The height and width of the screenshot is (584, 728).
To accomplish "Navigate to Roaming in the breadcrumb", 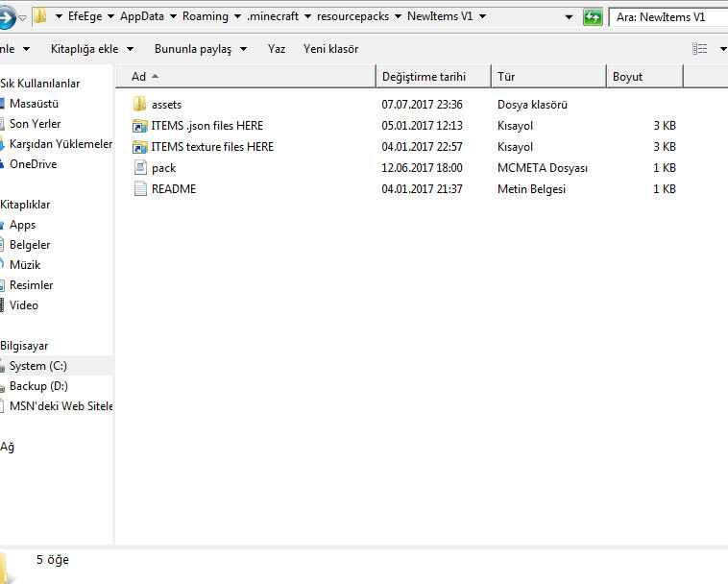I will [206, 16].
